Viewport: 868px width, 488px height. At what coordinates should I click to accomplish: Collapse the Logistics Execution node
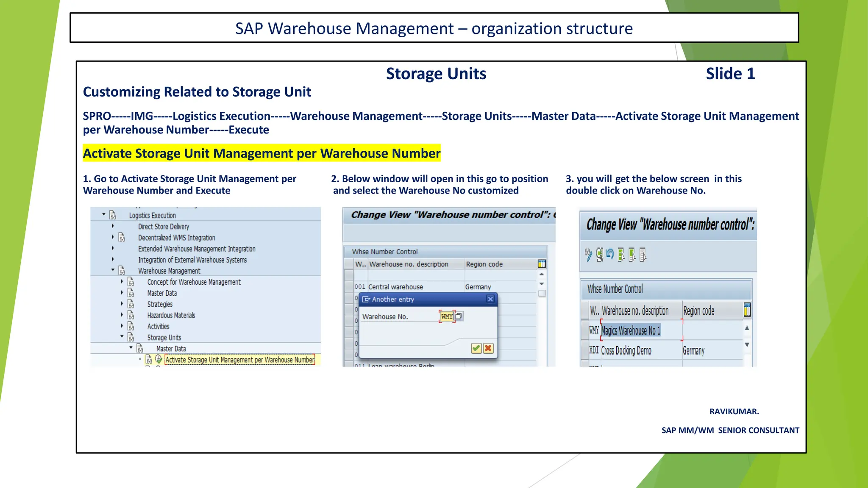[104, 214]
